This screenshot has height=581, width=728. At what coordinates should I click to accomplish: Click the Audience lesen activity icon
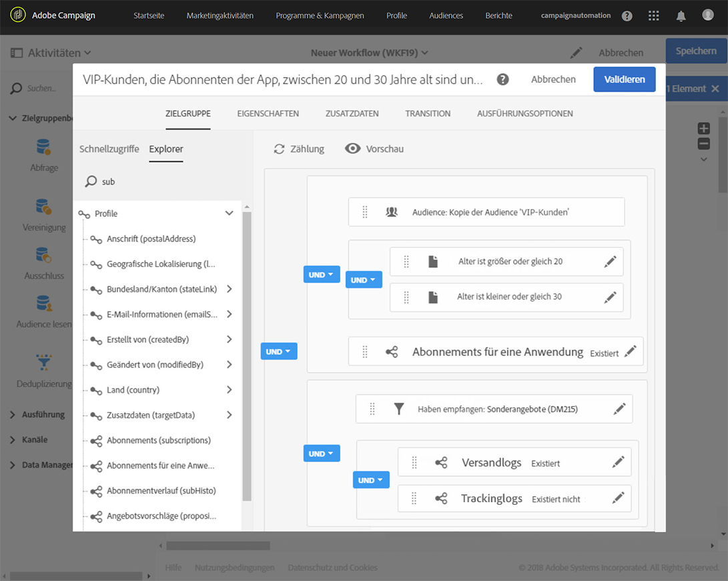click(x=43, y=303)
